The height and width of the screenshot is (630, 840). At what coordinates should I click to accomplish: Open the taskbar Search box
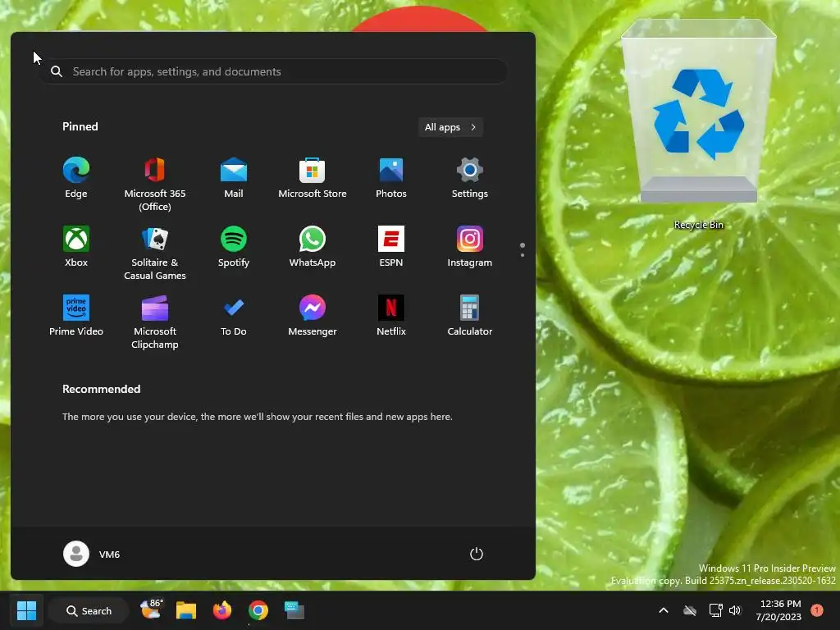[89, 610]
